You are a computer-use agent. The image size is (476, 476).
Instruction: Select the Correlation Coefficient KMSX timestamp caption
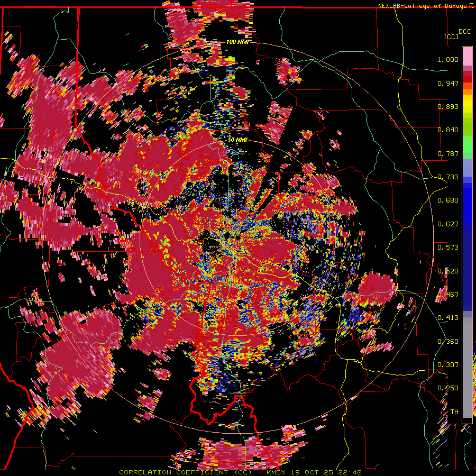[x=240, y=472]
